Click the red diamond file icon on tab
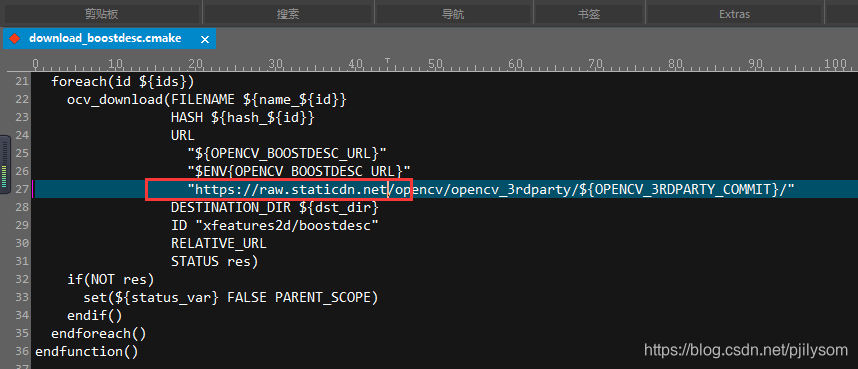This screenshot has width=858, height=369. [15, 39]
